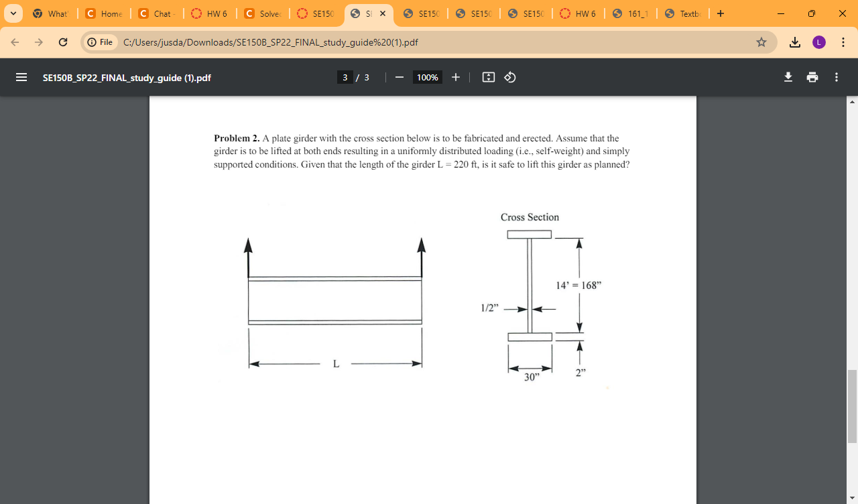Switch to the Home tab

[x=104, y=13]
